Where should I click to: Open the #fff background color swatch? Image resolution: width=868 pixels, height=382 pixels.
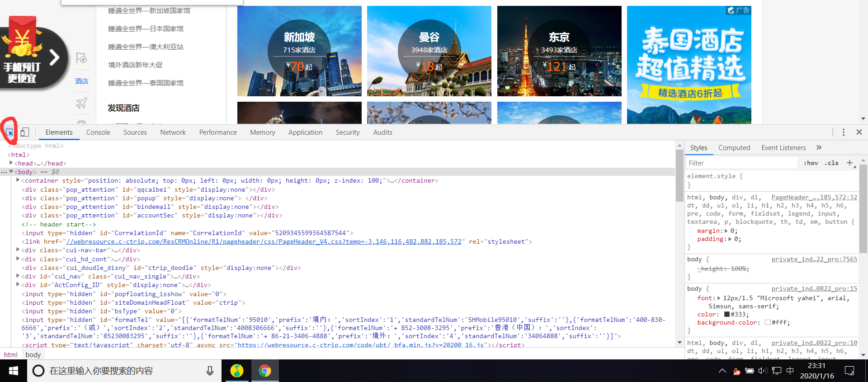[x=768, y=322]
